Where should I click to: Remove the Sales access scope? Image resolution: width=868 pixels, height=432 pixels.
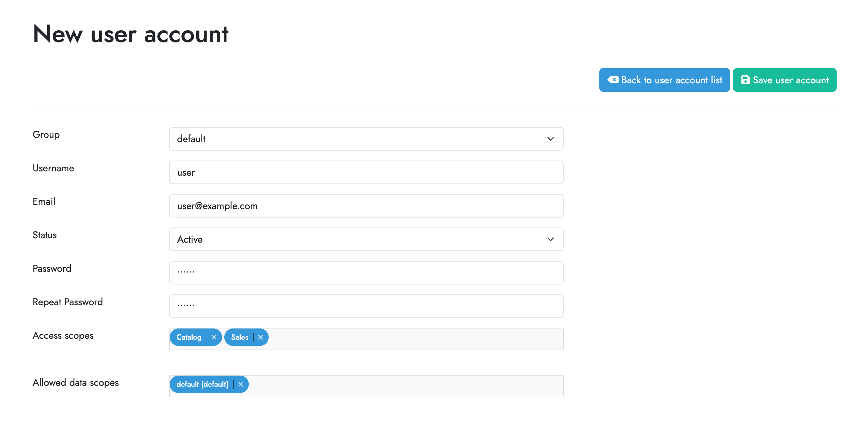tap(260, 337)
